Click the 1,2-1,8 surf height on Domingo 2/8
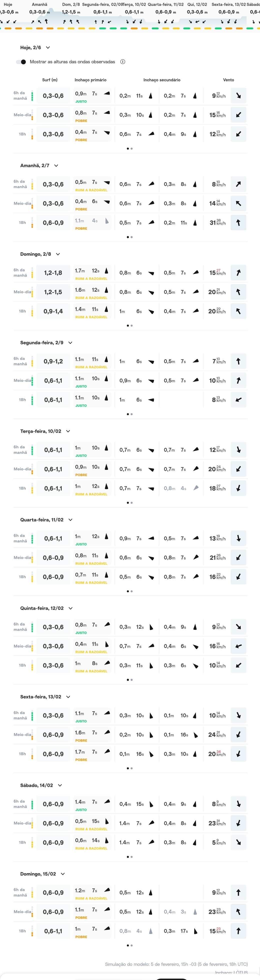This screenshot has height=980, width=260. point(53,273)
